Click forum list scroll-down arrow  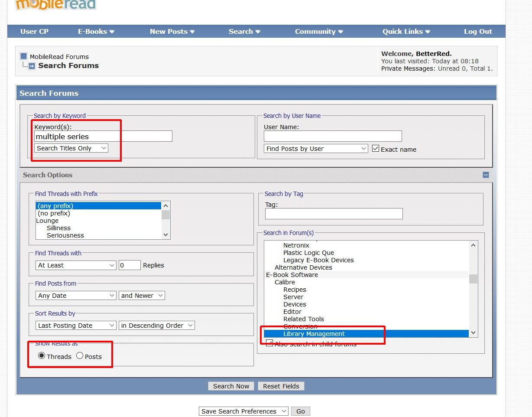473,333
